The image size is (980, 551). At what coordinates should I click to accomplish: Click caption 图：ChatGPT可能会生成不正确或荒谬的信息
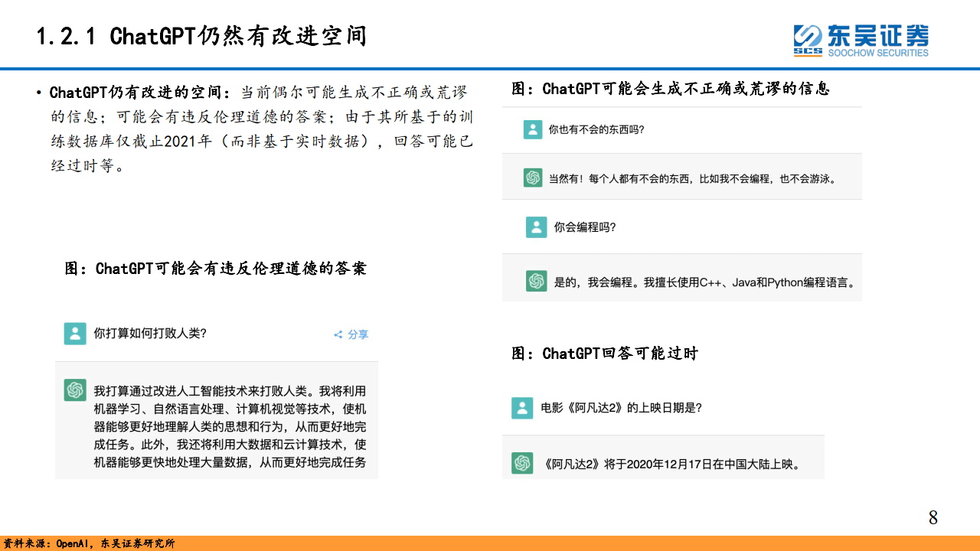point(671,89)
